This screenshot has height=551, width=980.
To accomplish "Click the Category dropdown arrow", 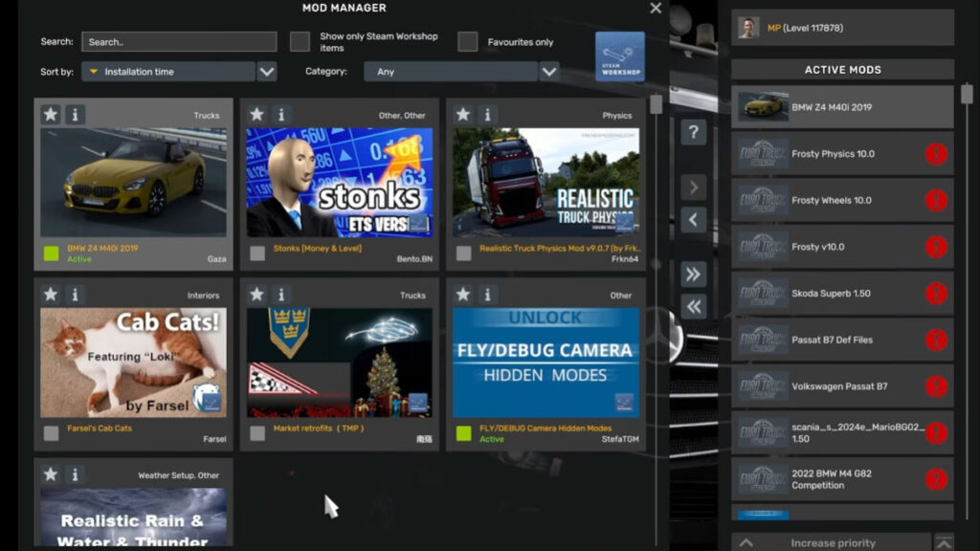I will [549, 72].
